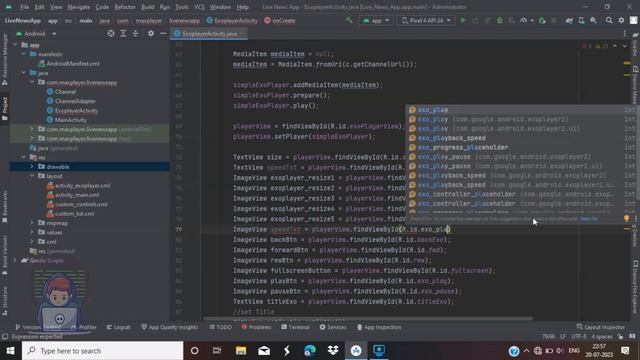The height and width of the screenshot is (360, 640).
Task: Open Dropbox from taskbar
Action: tap(333, 351)
